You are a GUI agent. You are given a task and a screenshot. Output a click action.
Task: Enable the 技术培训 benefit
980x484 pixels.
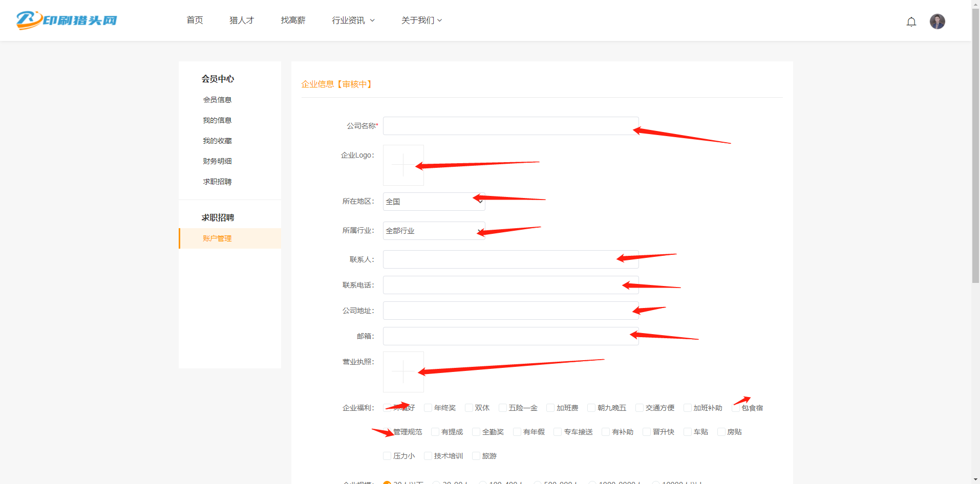tap(427, 455)
